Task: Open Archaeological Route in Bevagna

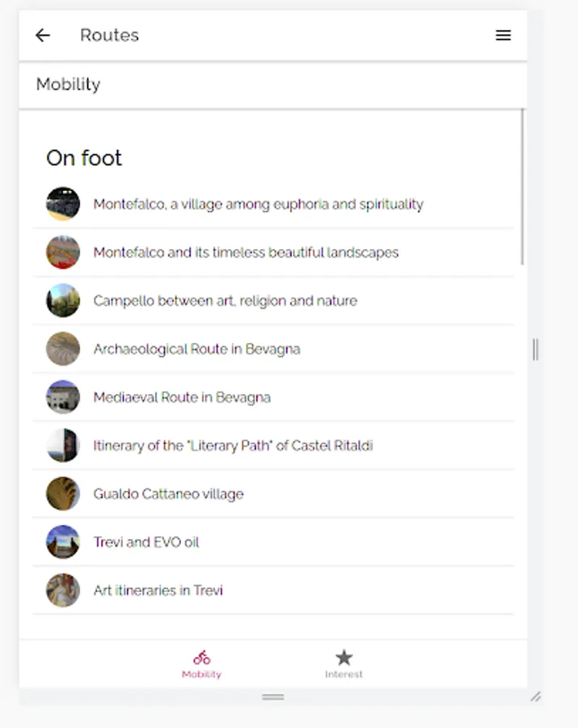Action: pos(196,349)
